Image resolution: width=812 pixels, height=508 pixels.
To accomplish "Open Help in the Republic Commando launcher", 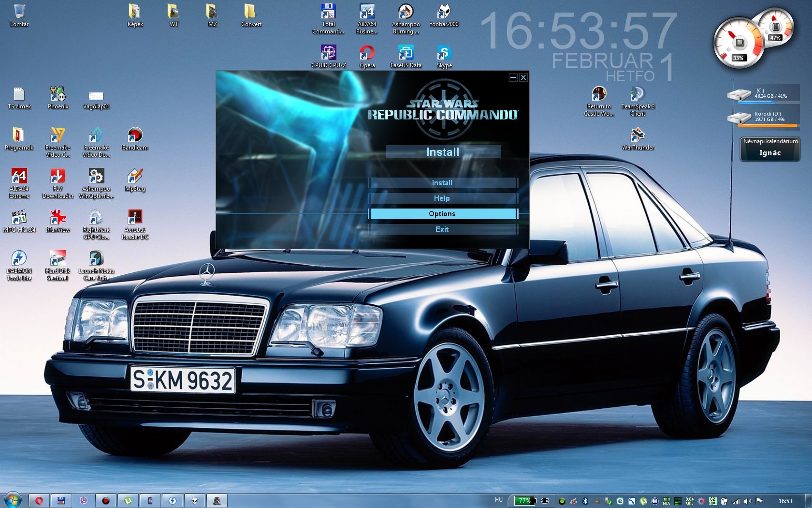I will (x=442, y=198).
